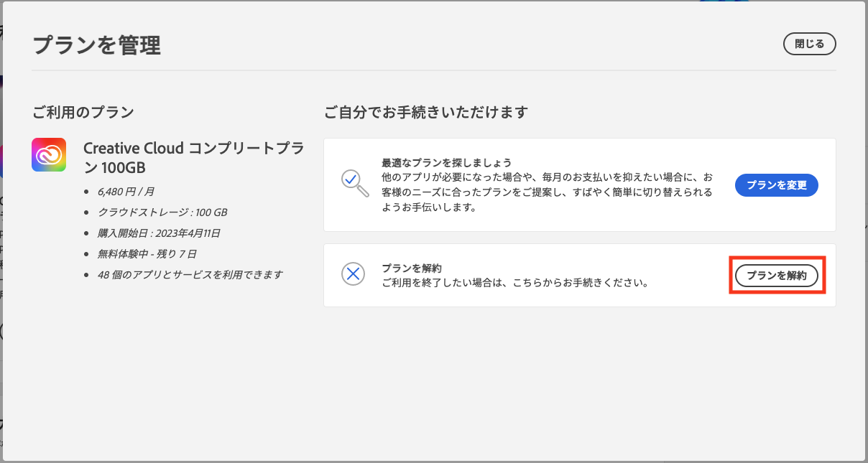Select the Creative Cloud logo next to plan name
868x463 pixels.
48,154
